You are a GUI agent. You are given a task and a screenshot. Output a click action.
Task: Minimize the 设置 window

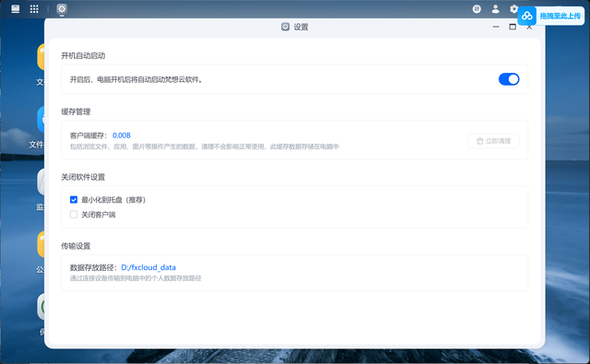pos(496,27)
